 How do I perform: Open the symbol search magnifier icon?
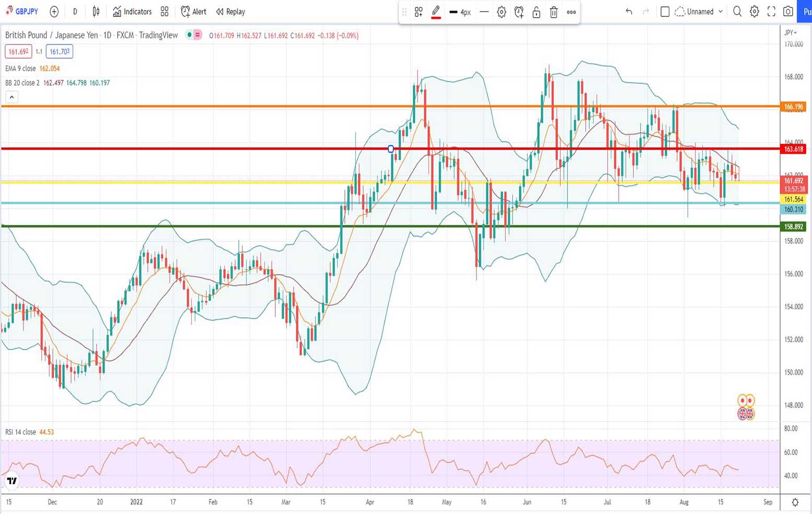click(x=737, y=11)
